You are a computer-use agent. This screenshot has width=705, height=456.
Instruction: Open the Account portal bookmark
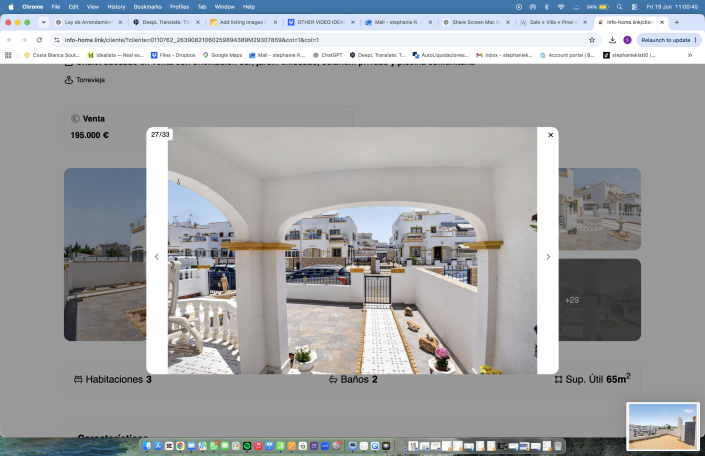click(567, 55)
